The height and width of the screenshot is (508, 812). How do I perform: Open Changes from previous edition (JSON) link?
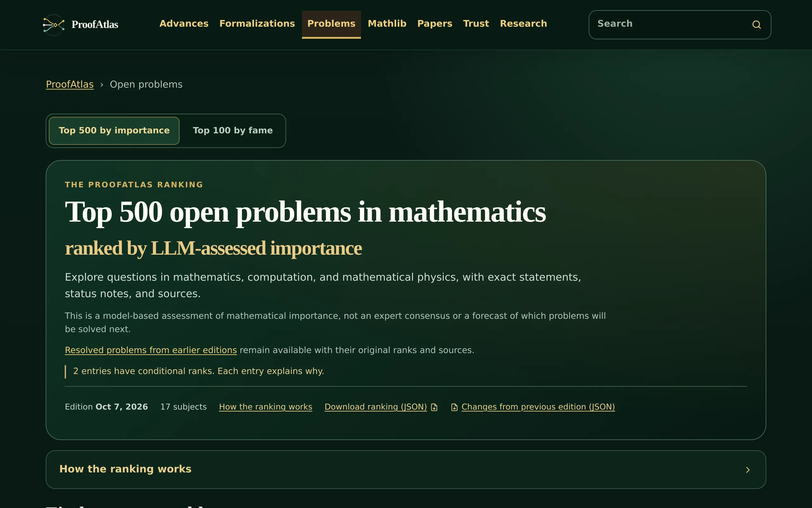coord(538,407)
